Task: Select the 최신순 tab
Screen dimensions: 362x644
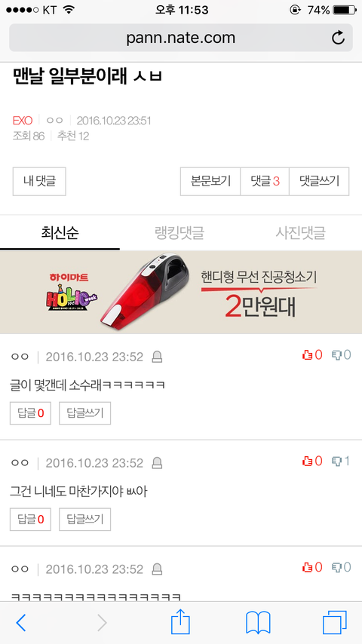Action: 60,233
